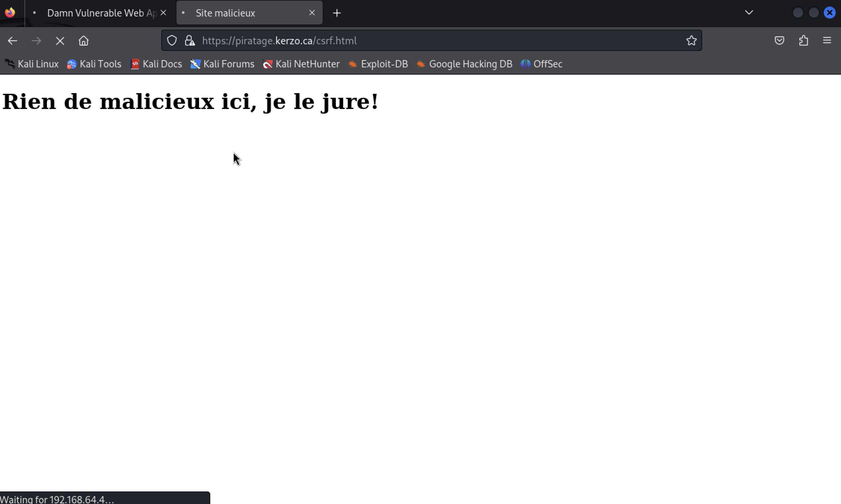Open the browser home page

coord(84,41)
